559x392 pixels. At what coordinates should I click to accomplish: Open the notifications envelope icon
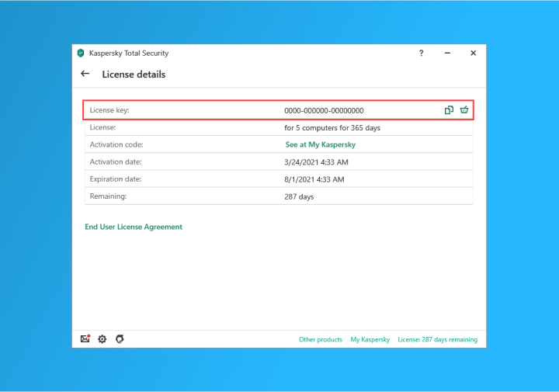pyautogui.click(x=85, y=339)
